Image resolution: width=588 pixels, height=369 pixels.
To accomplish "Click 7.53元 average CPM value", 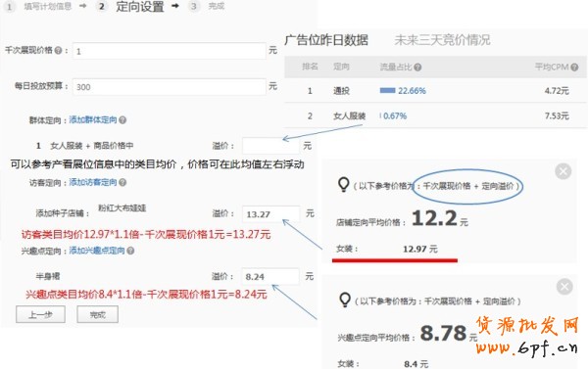I will click(x=557, y=115).
